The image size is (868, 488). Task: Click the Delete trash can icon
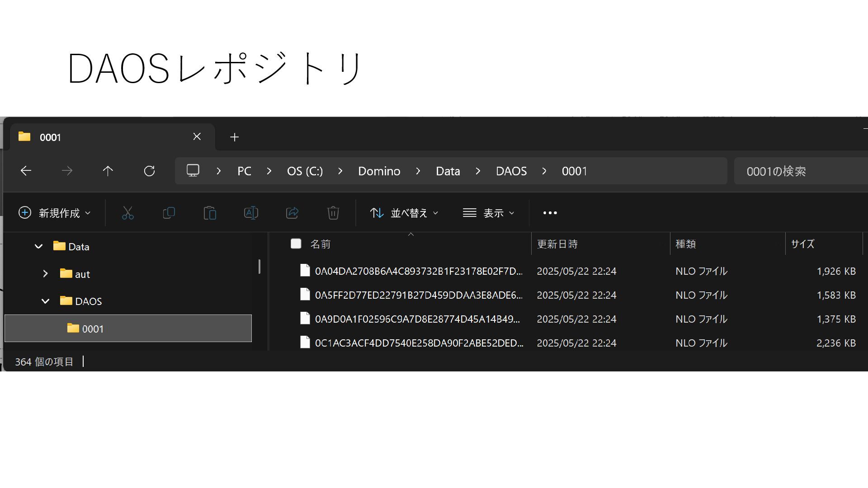click(333, 213)
